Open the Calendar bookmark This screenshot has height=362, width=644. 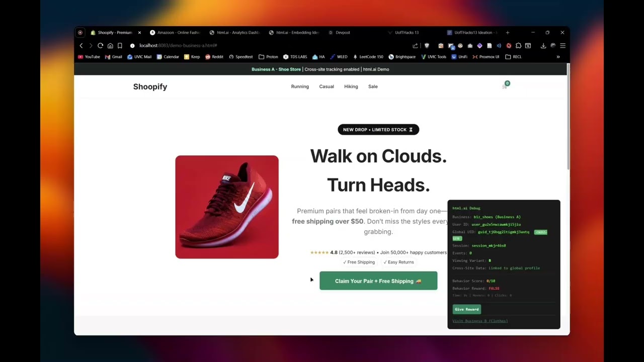[x=168, y=57]
